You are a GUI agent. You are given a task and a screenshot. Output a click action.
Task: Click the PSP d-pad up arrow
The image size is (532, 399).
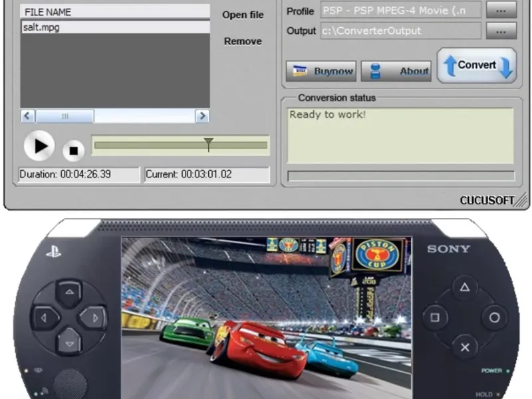point(69,292)
